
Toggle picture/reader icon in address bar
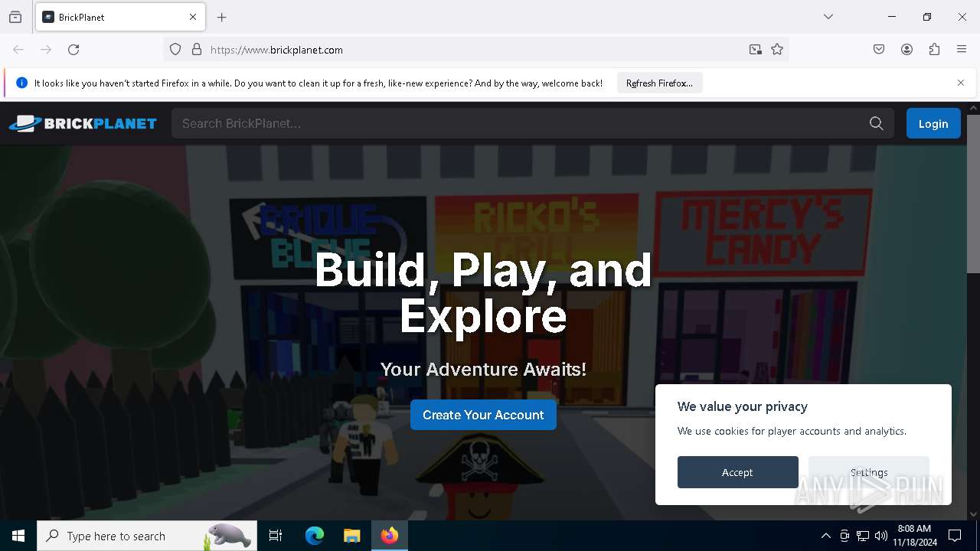coord(756,50)
